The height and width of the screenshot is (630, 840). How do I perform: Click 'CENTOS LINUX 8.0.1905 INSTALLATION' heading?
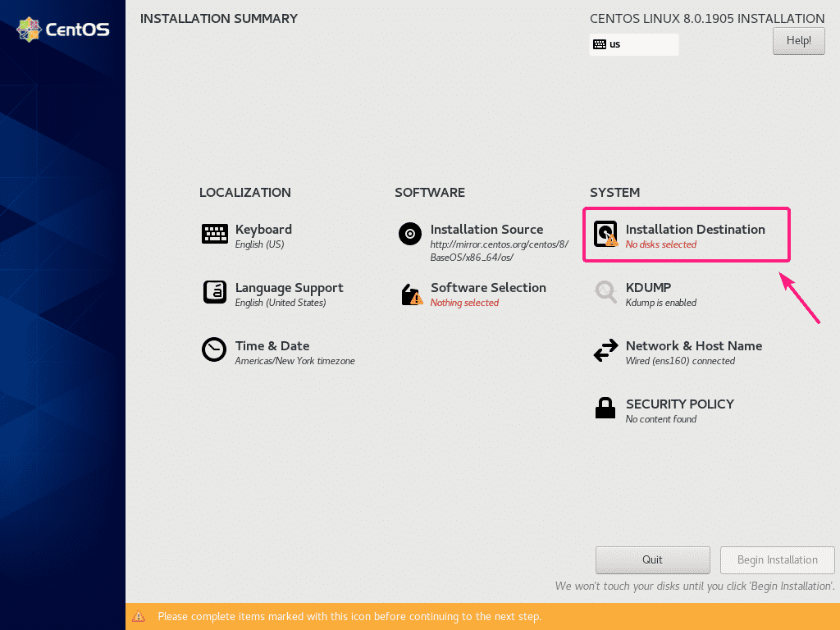pyautogui.click(x=707, y=19)
